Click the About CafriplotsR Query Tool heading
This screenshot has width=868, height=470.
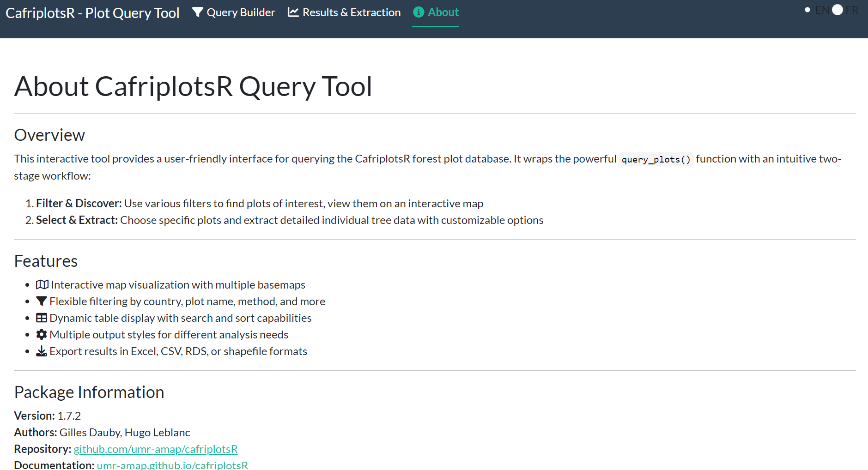(x=193, y=86)
